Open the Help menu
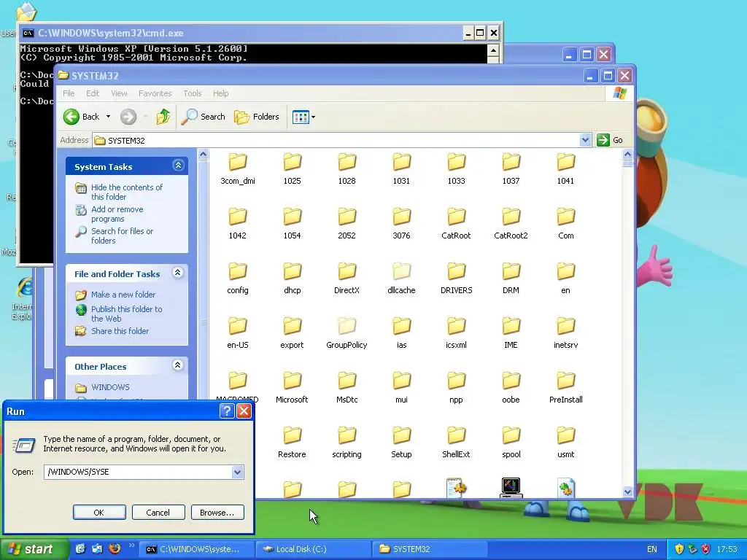747x560 pixels. [x=220, y=93]
